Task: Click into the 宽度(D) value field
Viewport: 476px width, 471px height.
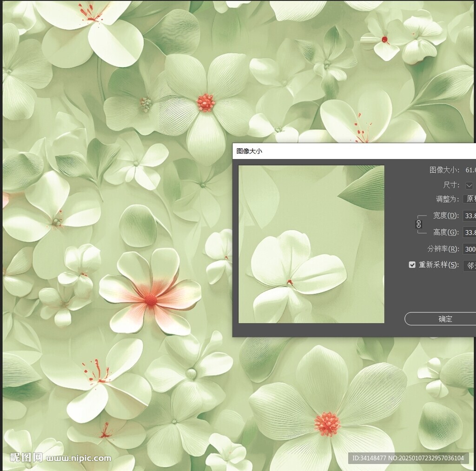Action: [469, 216]
